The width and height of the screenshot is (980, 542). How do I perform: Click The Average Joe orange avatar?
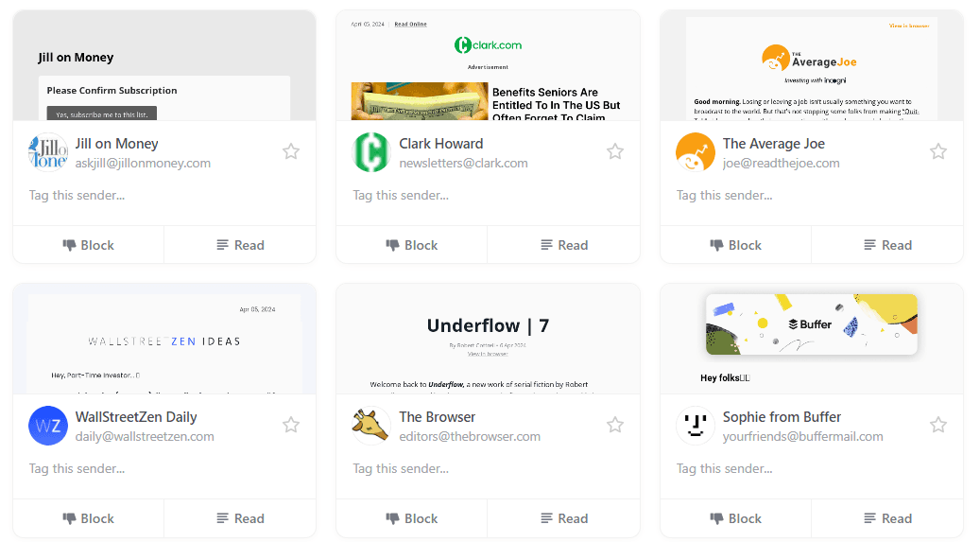coord(695,152)
